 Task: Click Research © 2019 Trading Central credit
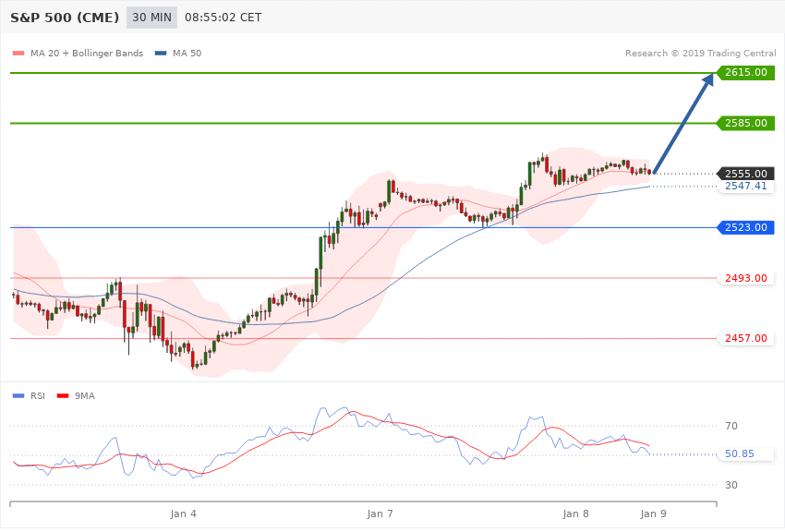tap(700, 53)
